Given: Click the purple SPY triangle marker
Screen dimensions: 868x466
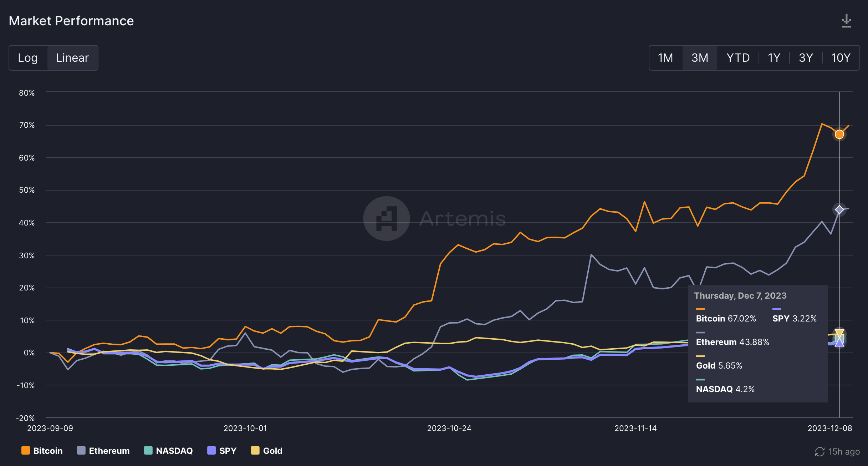Looking at the screenshot, I should (839, 342).
